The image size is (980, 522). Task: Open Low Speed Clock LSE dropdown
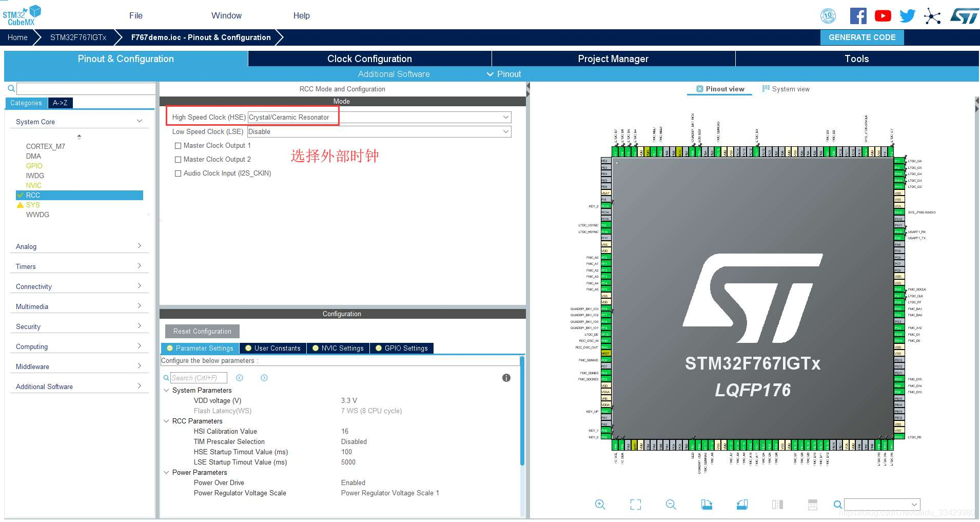tap(379, 131)
